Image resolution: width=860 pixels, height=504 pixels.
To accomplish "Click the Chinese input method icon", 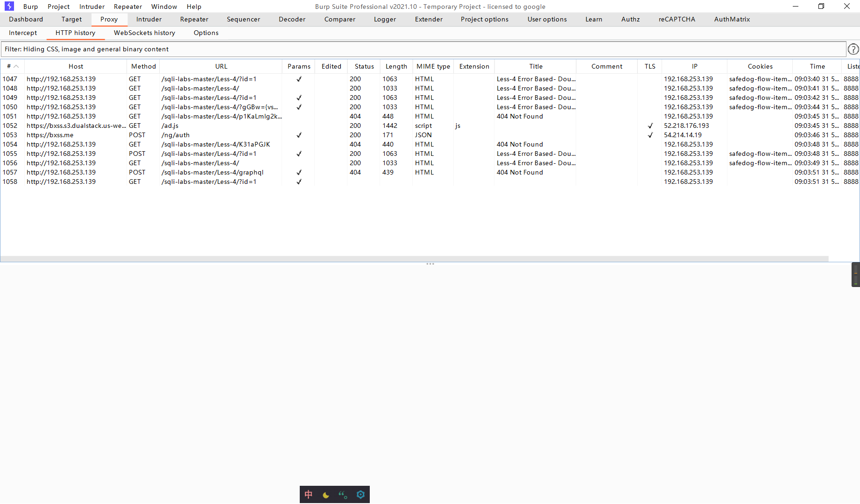I will click(x=309, y=495).
